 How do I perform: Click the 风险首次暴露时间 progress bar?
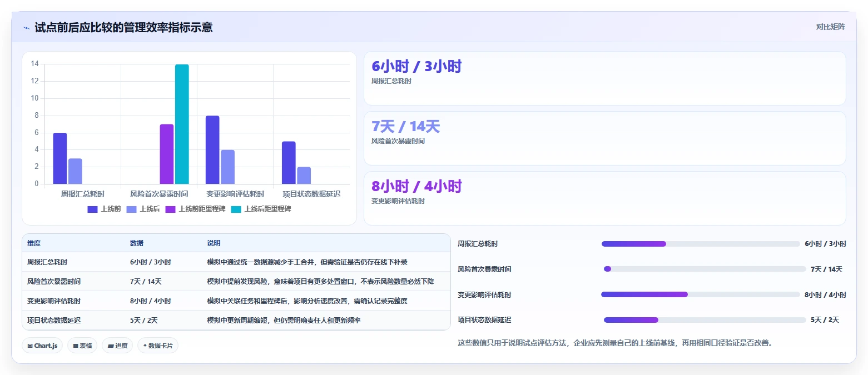click(x=705, y=269)
